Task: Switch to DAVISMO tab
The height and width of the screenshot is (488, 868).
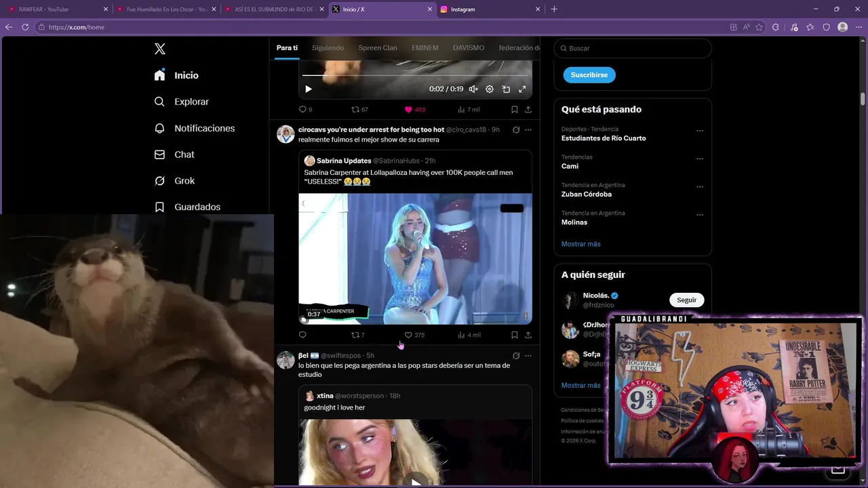Action: (469, 48)
